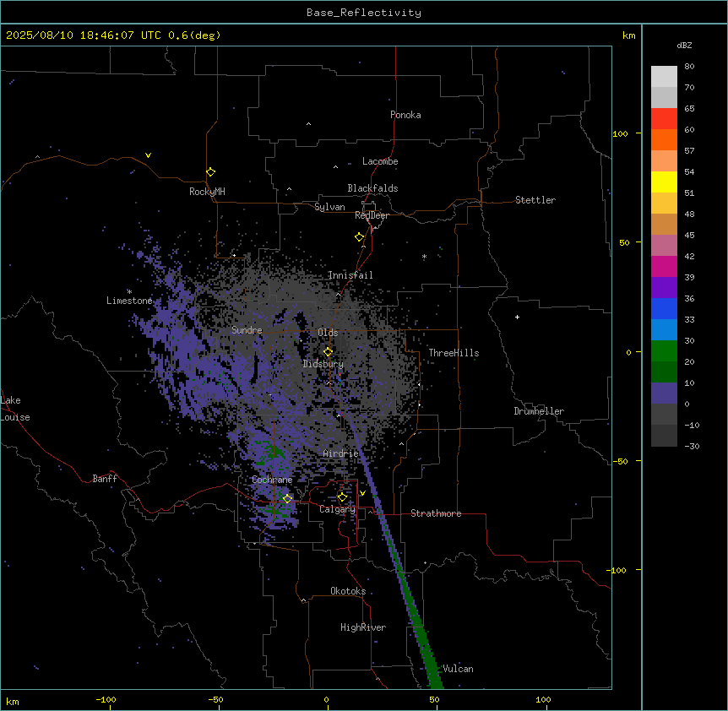Click the RockyMH label
The image size is (728, 711).
(207, 192)
